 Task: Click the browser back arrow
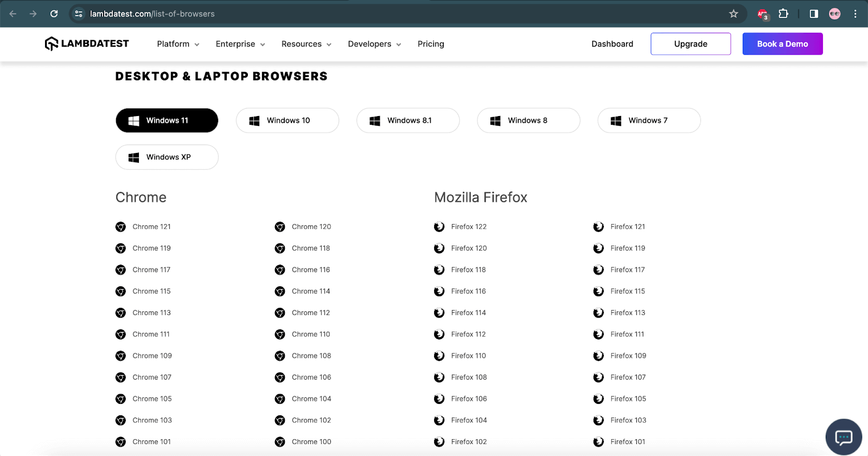pos(13,14)
